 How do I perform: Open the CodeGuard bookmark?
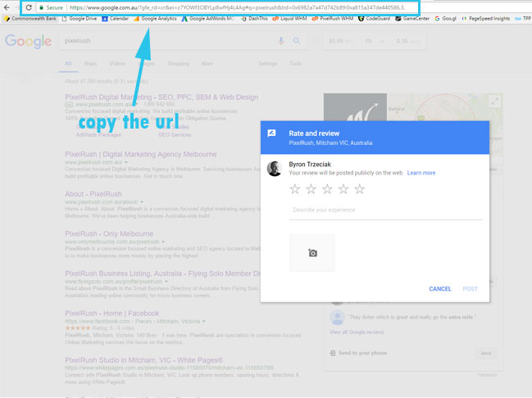375,19
